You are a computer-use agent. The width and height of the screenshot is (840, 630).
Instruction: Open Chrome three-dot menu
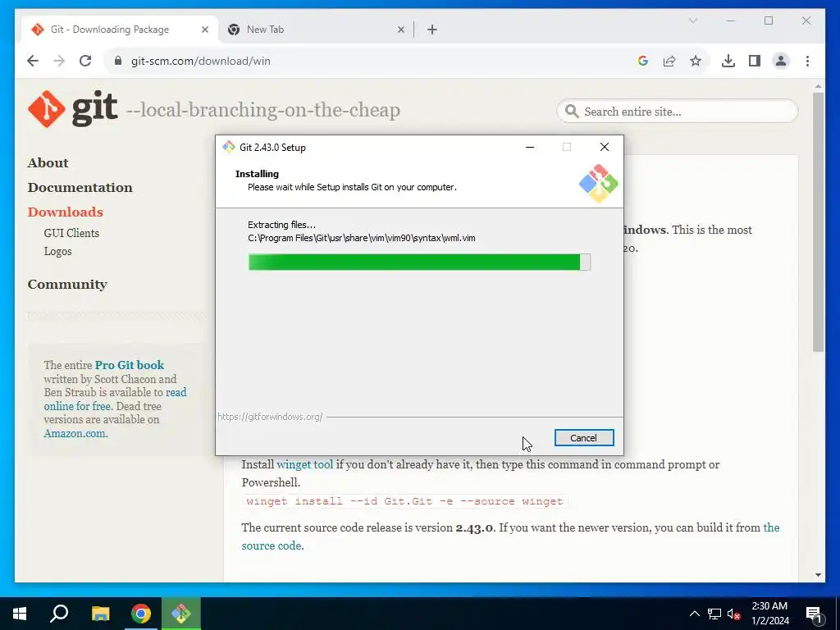(x=807, y=61)
